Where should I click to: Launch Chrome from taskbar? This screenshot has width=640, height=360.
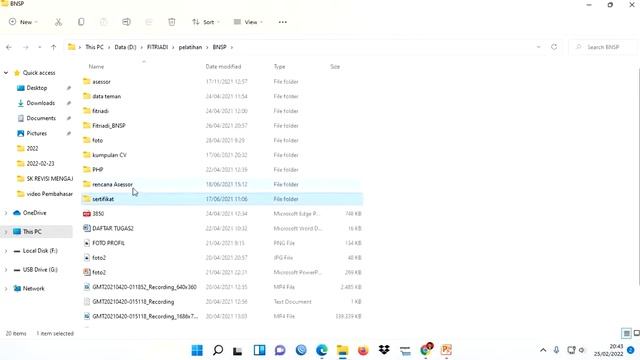point(426,350)
